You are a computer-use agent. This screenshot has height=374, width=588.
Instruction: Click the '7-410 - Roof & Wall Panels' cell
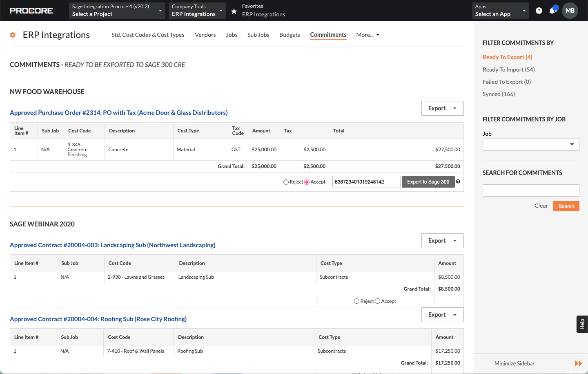138,351
